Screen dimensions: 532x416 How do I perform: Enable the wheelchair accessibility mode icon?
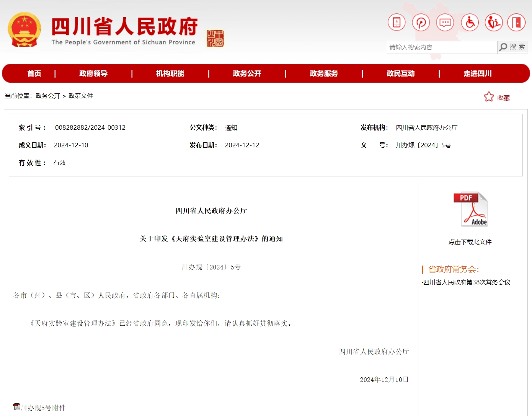point(470,23)
